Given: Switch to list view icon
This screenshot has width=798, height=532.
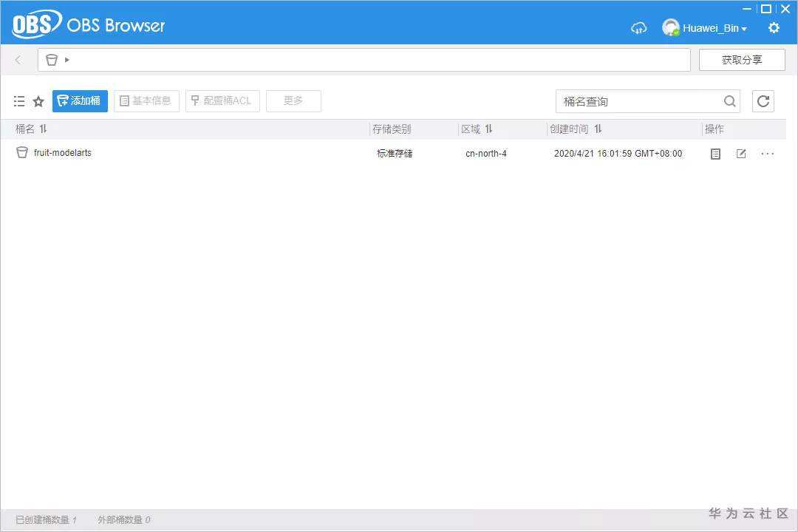Looking at the screenshot, I should click(x=19, y=101).
